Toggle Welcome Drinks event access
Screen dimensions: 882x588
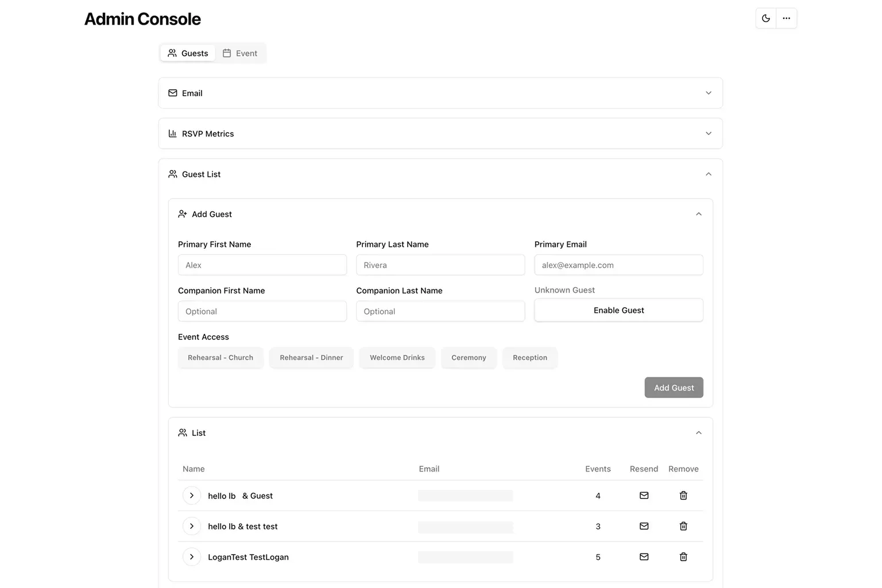[x=397, y=357]
